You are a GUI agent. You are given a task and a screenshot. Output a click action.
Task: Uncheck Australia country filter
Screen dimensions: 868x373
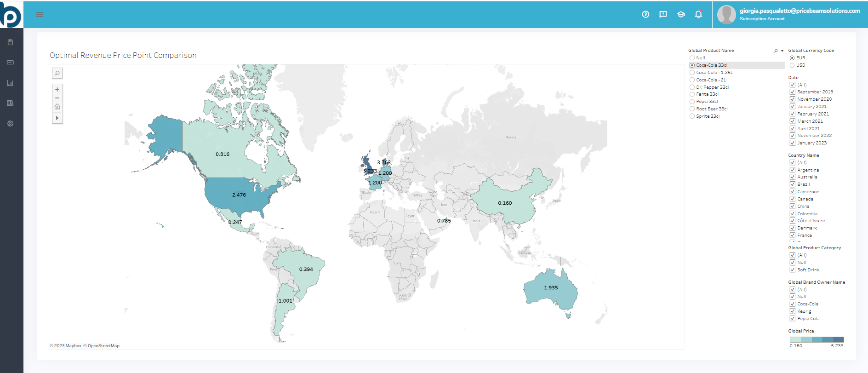click(793, 177)
